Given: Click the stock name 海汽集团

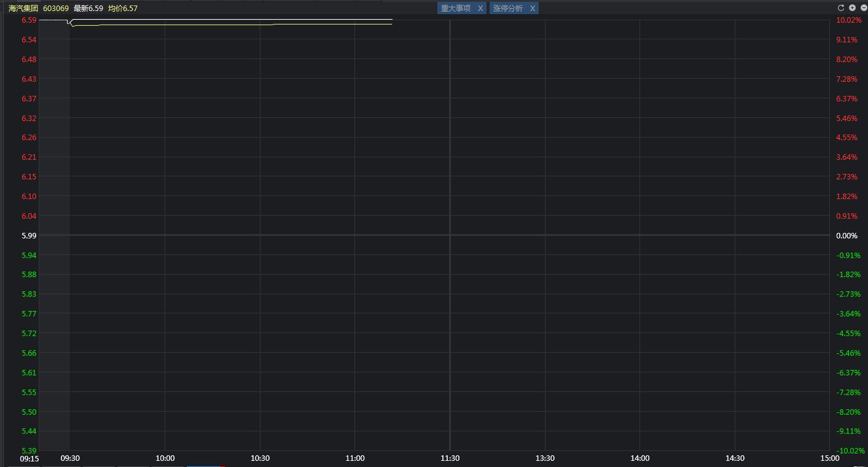Looking at the screenshot, I should 23,8.
